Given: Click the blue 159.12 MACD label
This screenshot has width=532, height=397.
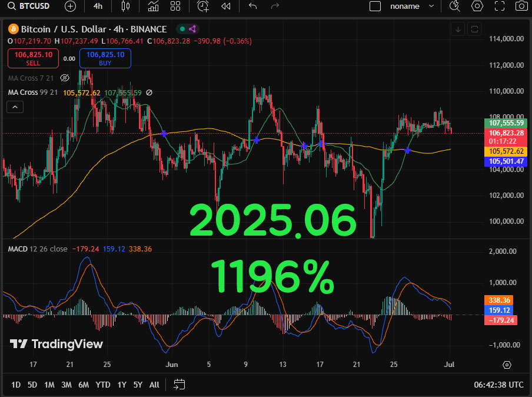Looking at the screenshot, I should [x=499, y=310].
